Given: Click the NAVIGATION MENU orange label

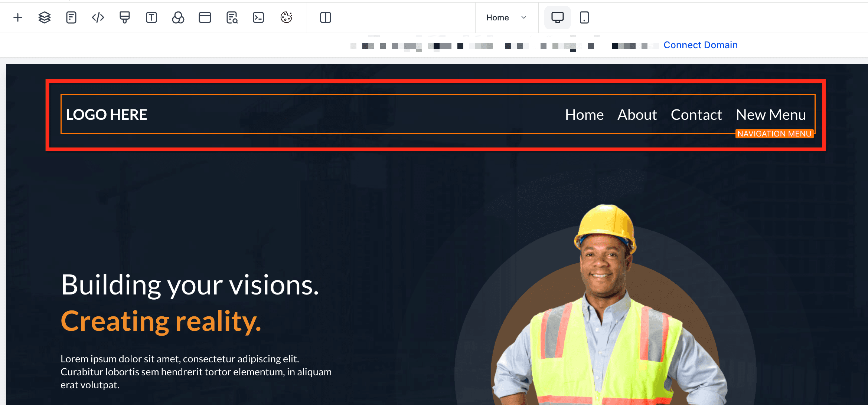Looking at the screenshot, I should click(x=774, y=134).
